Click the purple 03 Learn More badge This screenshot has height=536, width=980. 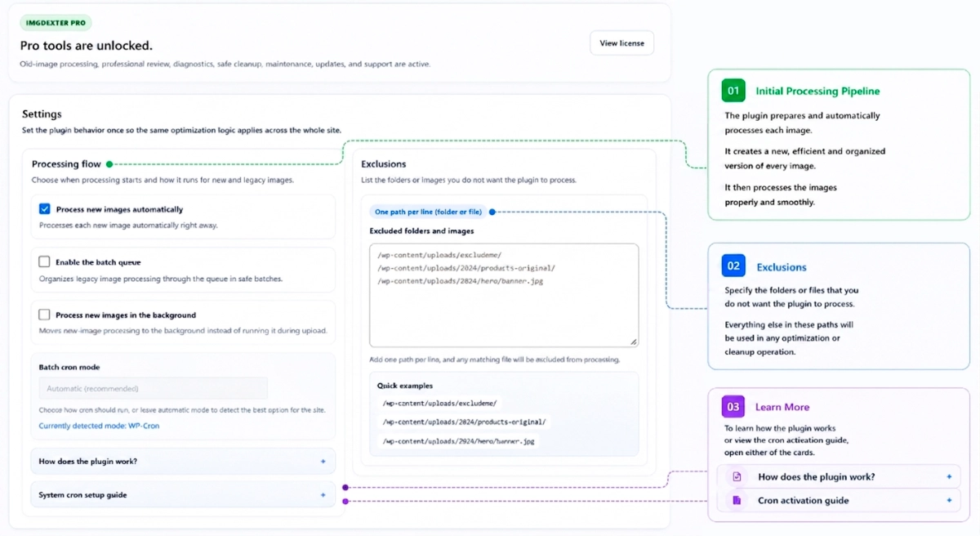(x=733, y=407)
